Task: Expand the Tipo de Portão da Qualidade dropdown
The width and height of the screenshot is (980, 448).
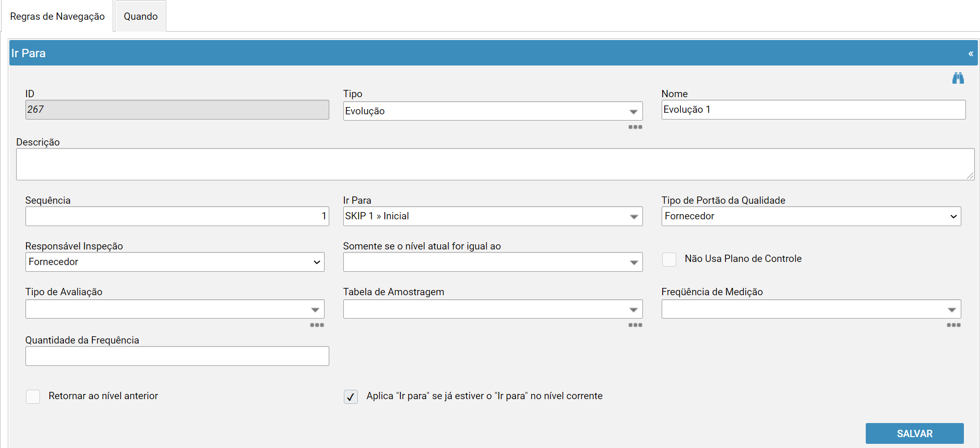Action: tap(811, 216)
